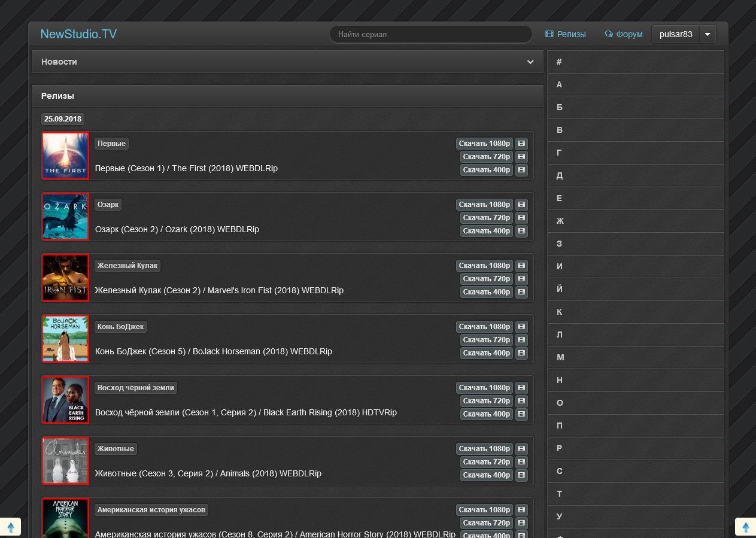756x538 pixels.
Task: Expand the letter М section
Action: 636,358
